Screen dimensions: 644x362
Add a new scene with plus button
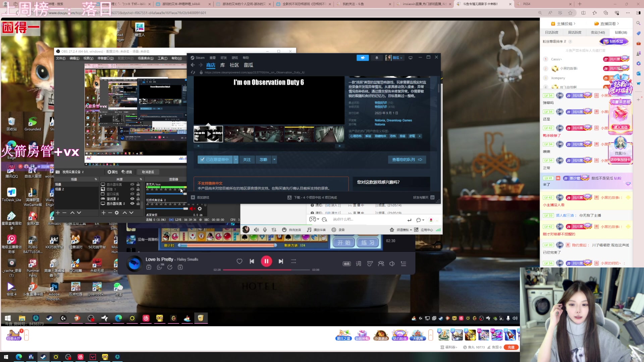point(58,213)
